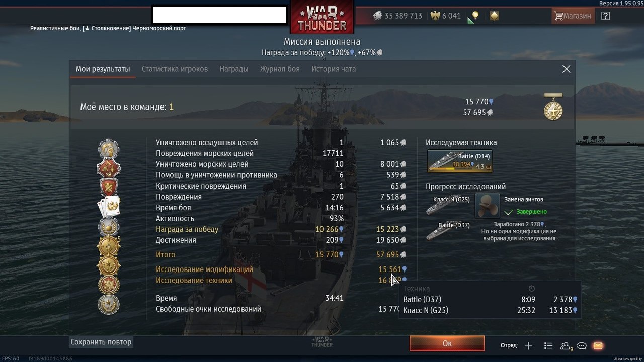The image size is (644, 362).
Task: Open the mail envelope icon
Action: (598, 346)
